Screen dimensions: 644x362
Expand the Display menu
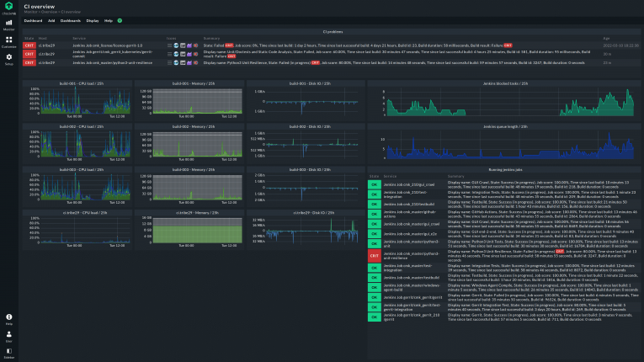click(x=93, y=19)
